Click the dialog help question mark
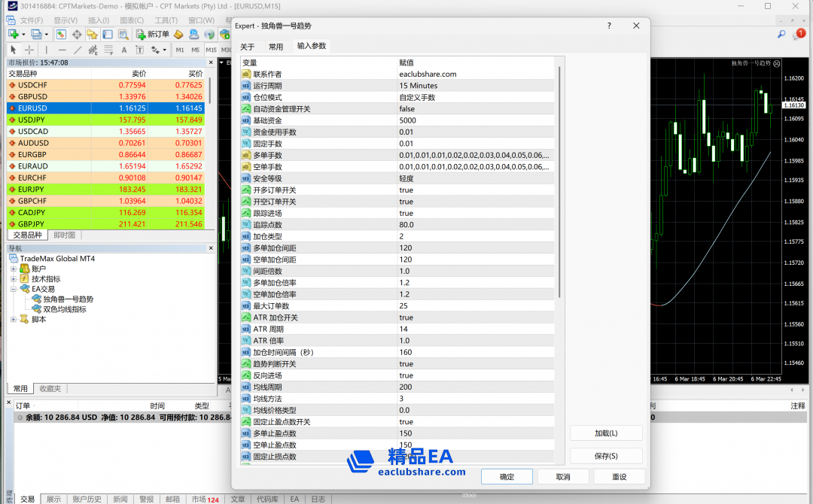 pyautogui.click(x=609, y=26)
